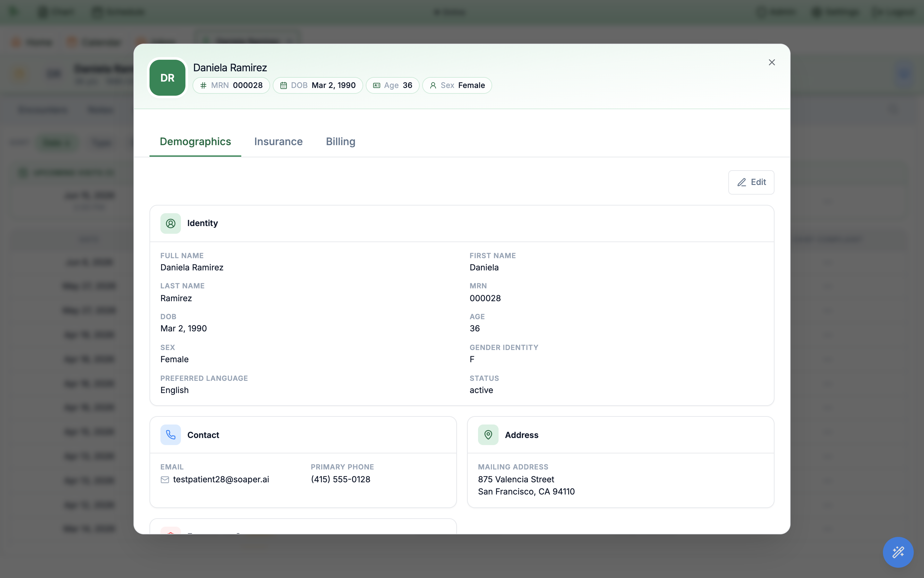Click the Contact section phone icon

click(171, 435)
